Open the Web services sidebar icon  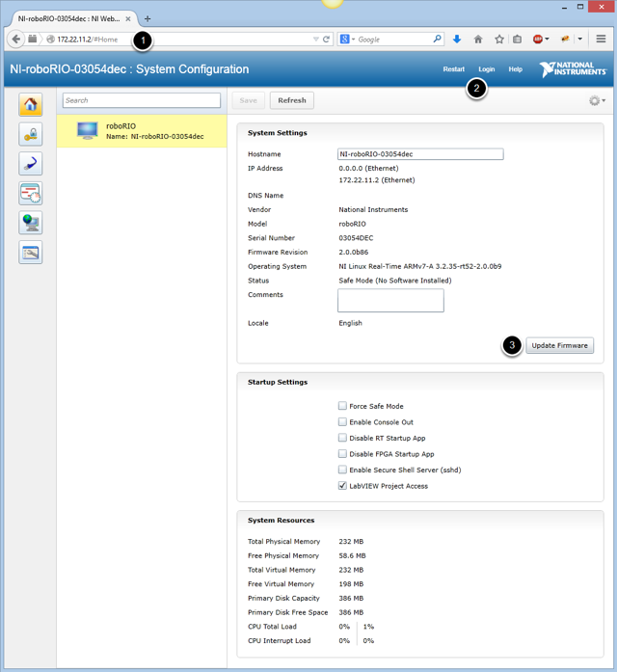coord(31,223)
